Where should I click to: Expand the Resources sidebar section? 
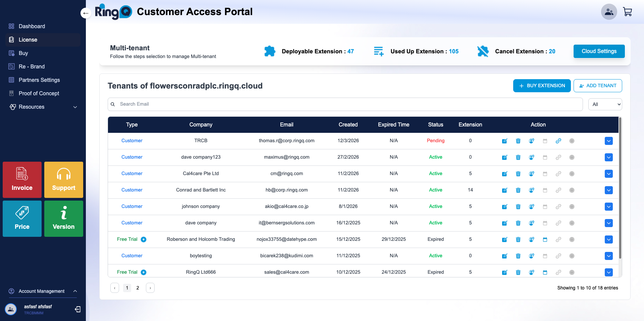point(43,107)
